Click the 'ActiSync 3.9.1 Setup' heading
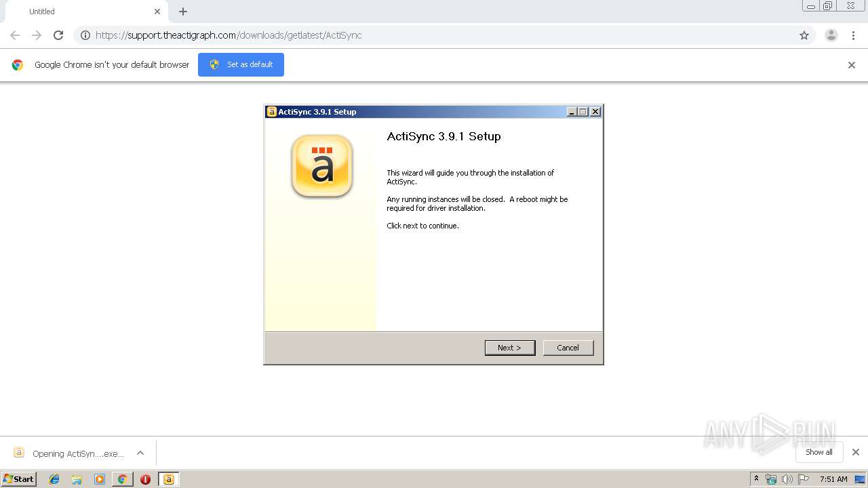Image resolution: width=868 pixels, height=488 pixels. 443,136
